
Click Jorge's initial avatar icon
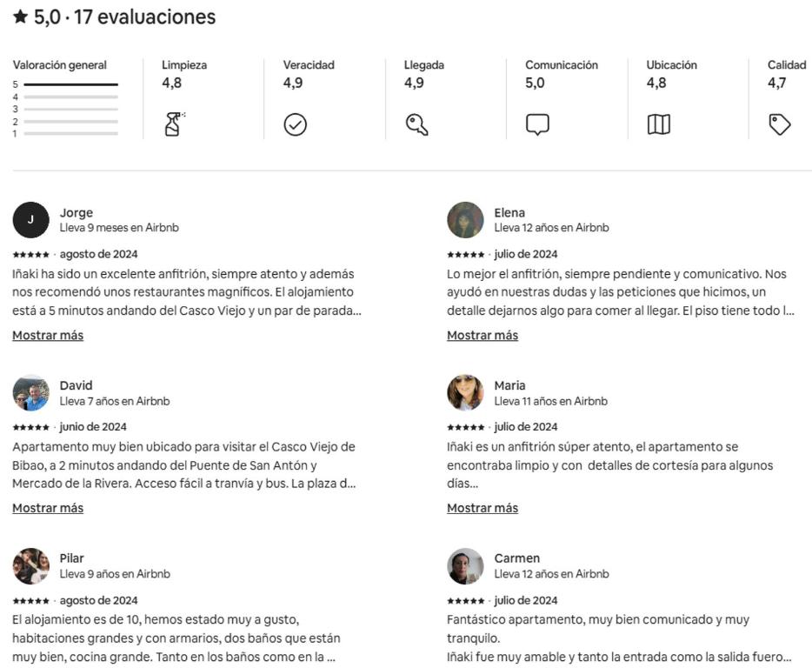point(30,220)
